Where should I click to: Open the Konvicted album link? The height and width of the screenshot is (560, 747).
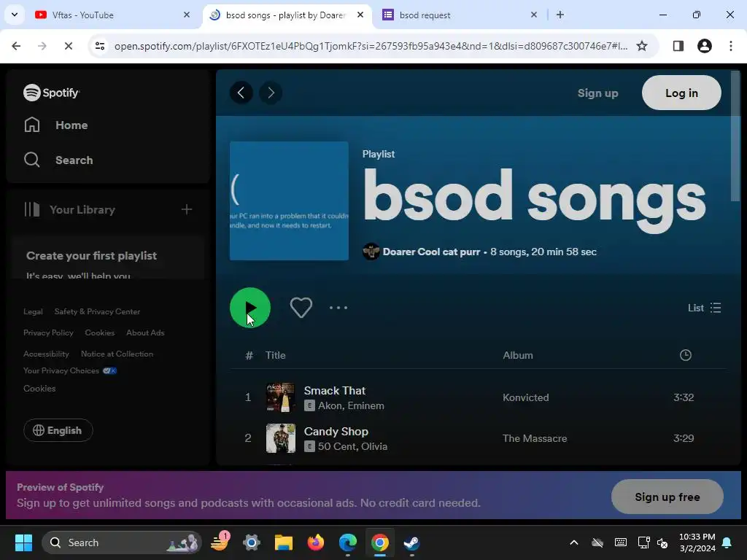[x=525, y=397]
